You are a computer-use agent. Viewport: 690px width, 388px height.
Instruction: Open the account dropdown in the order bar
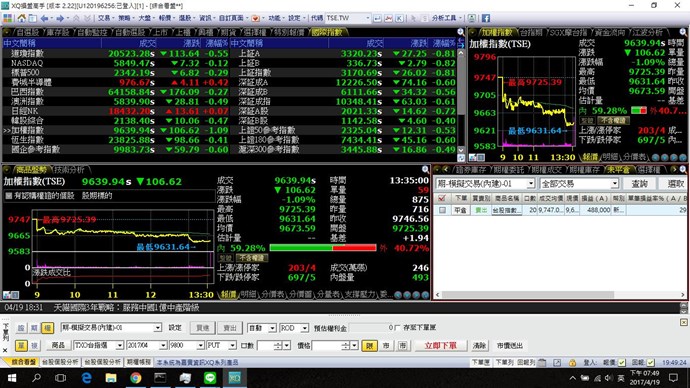point(157,328)
